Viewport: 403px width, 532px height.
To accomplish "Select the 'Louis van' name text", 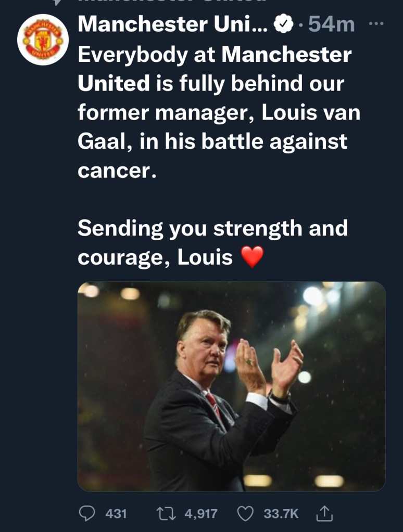I will (x=310, y=113).
